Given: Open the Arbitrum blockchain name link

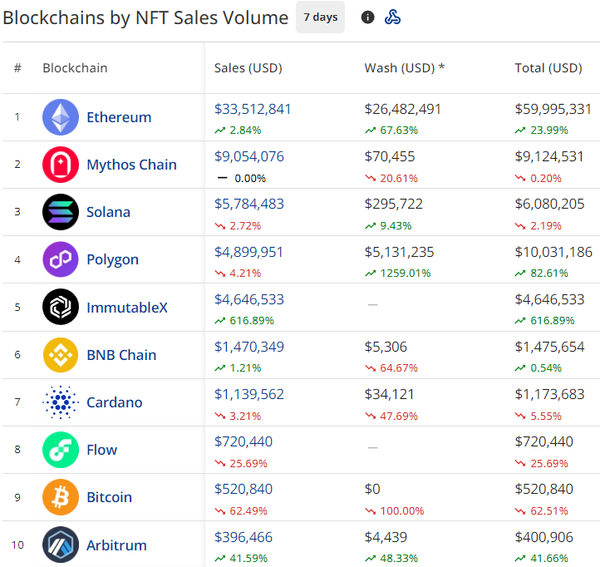Looking at the screenshot, I should (117, 545).
